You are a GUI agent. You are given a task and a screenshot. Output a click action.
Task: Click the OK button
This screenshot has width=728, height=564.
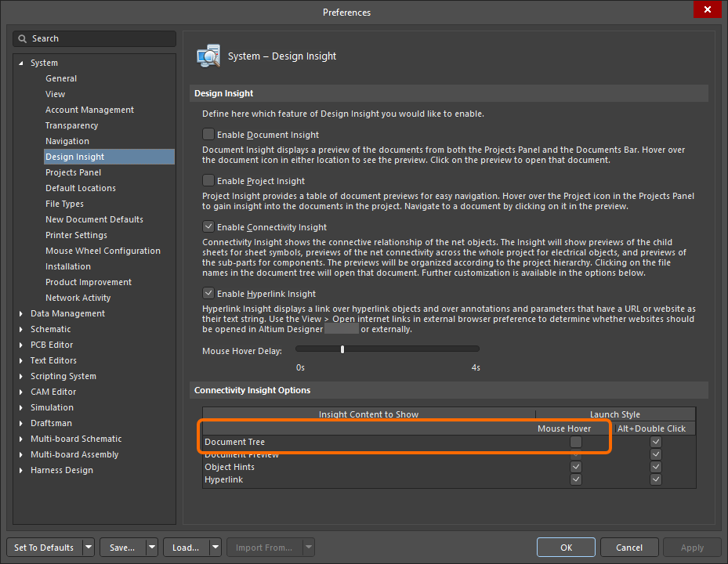pos(566,548)
